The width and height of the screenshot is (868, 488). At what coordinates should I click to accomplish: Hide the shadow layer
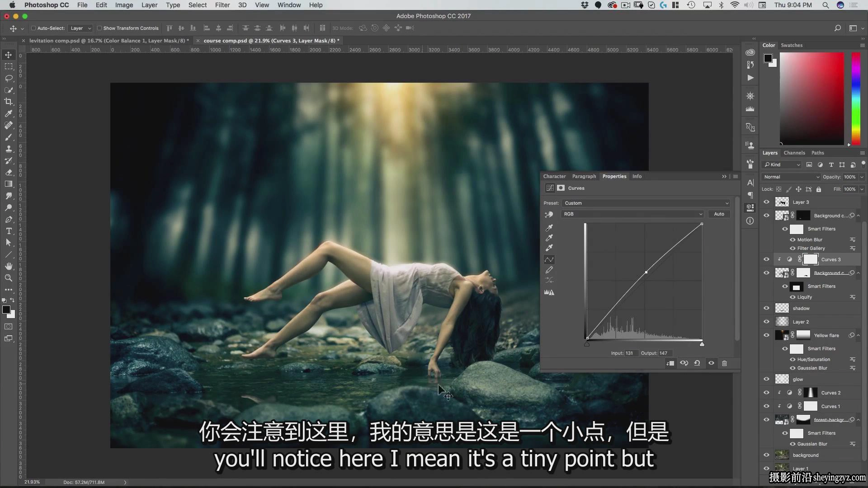tap(766, 308)
